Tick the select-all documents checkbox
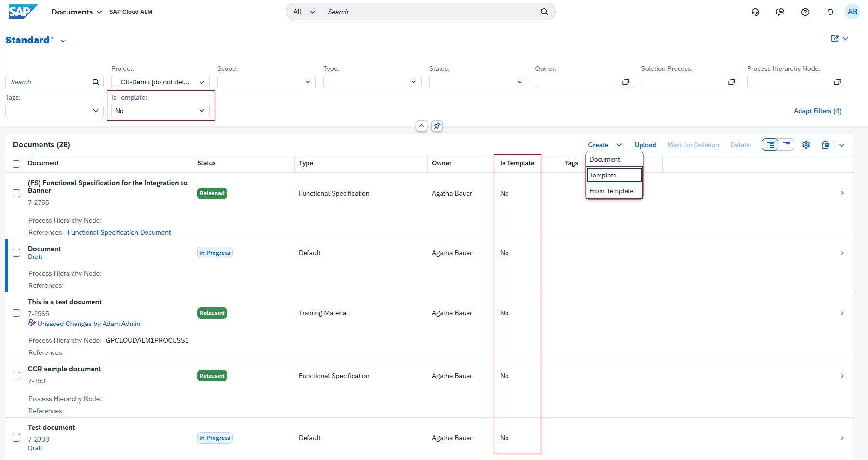This screenshot has width=868, height=460. click(x=16, y=164)
